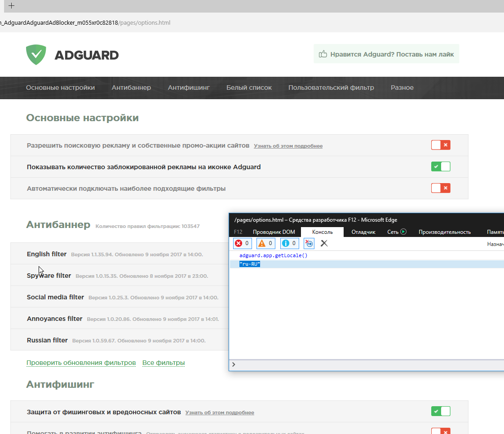Click the preserve log icon in console toolbar
Screen dimensions: 504x434
(x=309, y=243)
